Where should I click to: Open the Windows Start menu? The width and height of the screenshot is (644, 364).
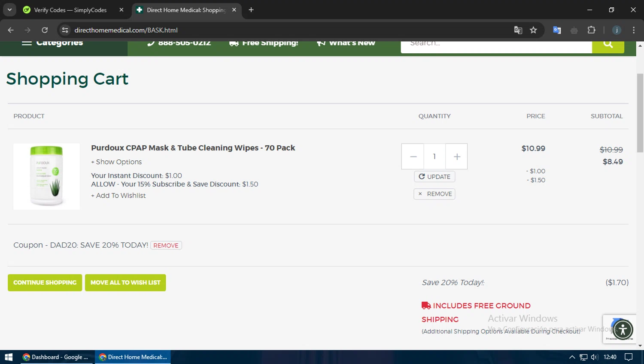click(x=9, y=357)
